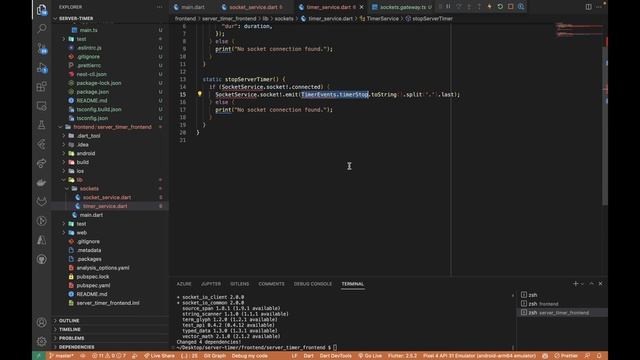Viewport: 640px width, 360px height.
Task: Pause the debug session from the debug toolbar
Action: pyautogui.click(x=448, y=7)
